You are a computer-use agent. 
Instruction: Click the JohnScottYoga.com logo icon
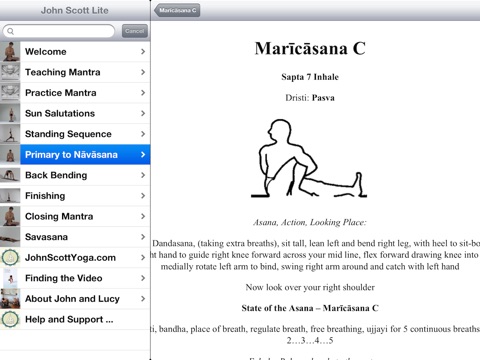pos(10,258)
